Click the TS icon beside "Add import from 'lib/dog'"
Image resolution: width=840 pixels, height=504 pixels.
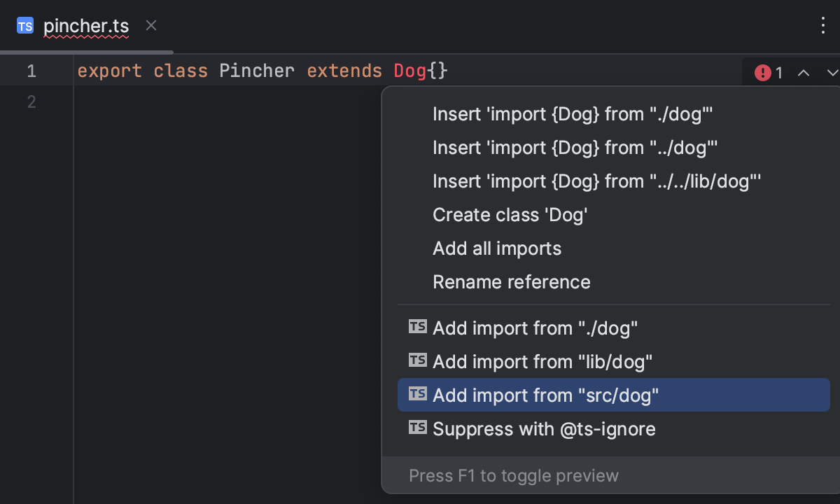point(417,360)
